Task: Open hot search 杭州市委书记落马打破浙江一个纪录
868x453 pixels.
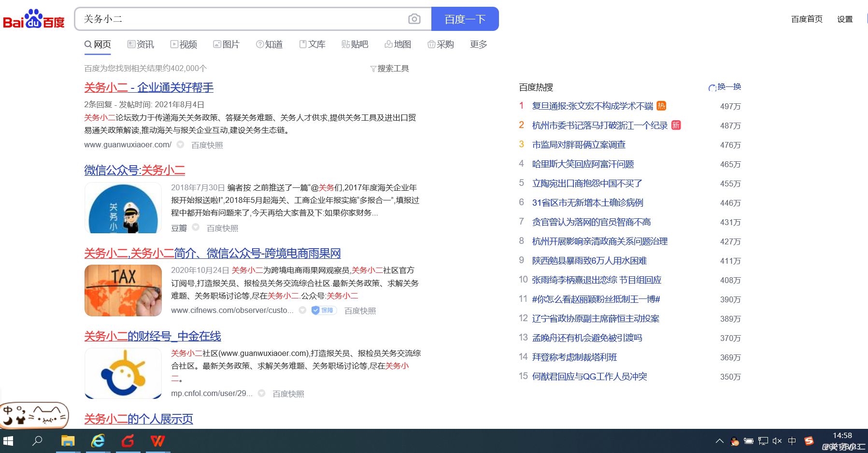Action: [599, 126]
